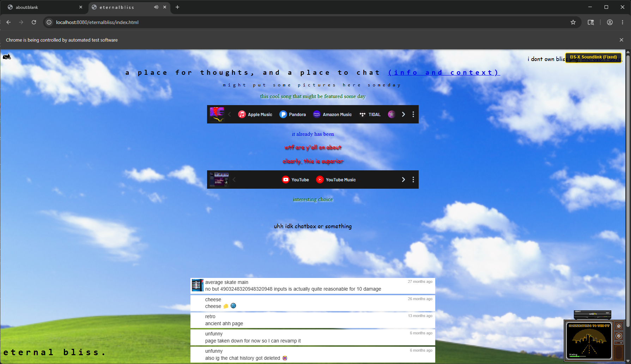The width and height of the screenshot is (631, 364).
Task: Open the Amazon Music streaming link
Action: point(332,114)
